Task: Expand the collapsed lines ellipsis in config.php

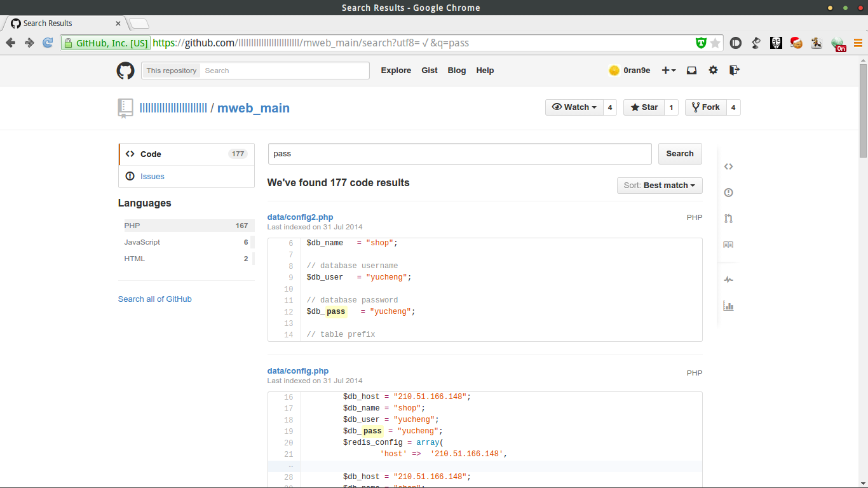Action: (290, 466)
